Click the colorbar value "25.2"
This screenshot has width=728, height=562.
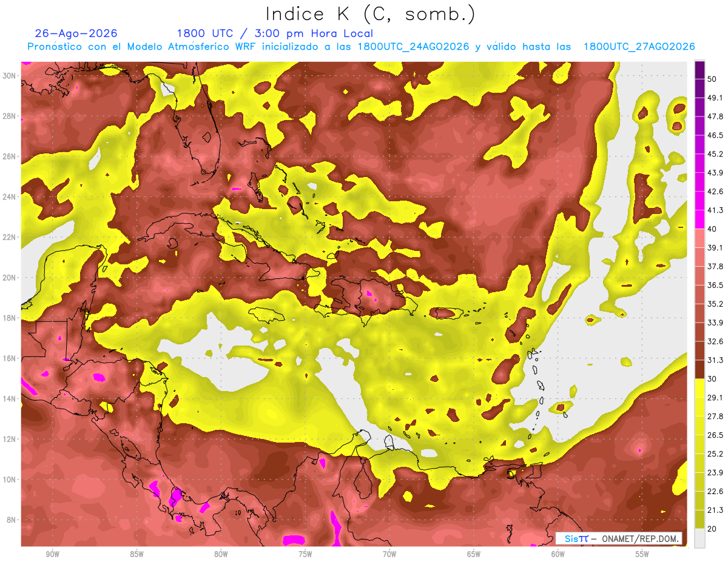tap(715, 454)
